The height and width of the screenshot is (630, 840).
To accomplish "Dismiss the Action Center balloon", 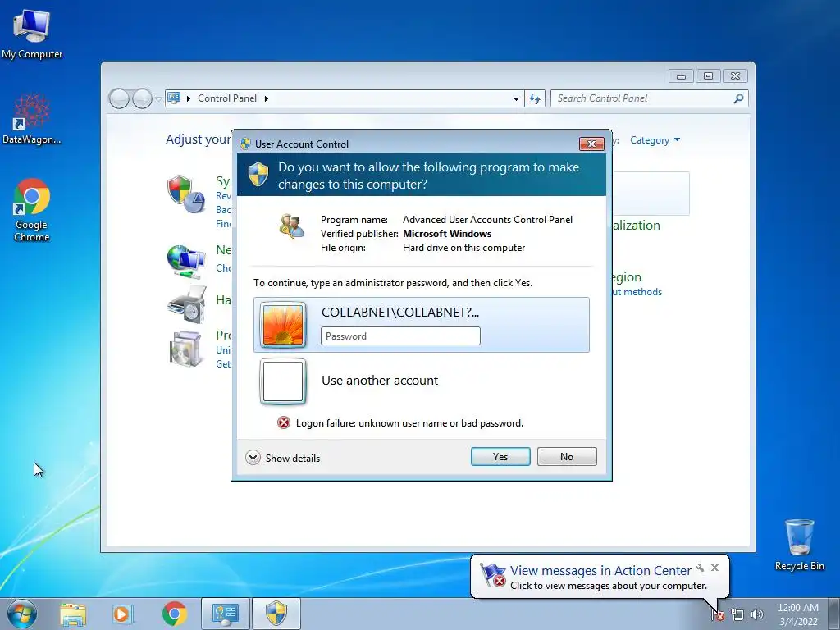I will tap(714, 568).
